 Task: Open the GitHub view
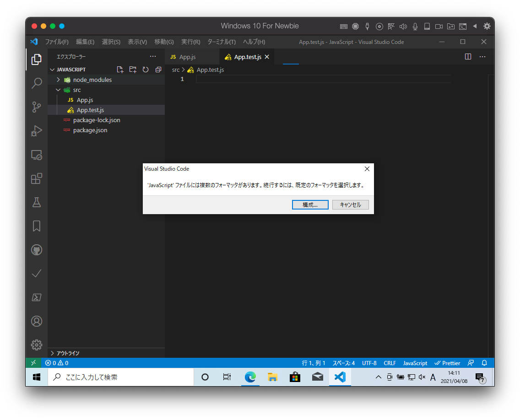(x=37, y=250)
